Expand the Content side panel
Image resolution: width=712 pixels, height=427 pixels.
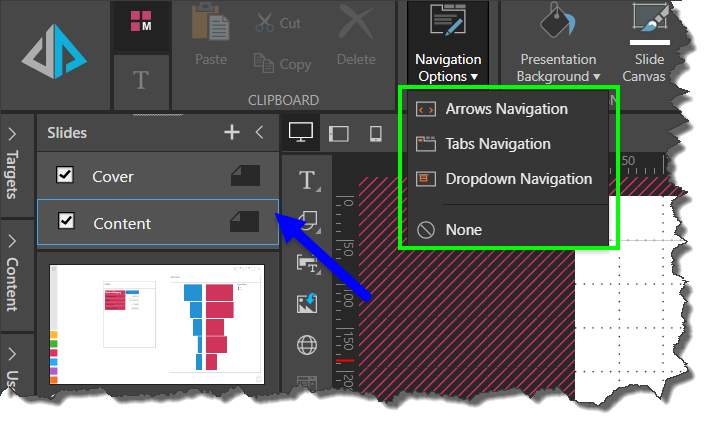(x=12, y=275)
